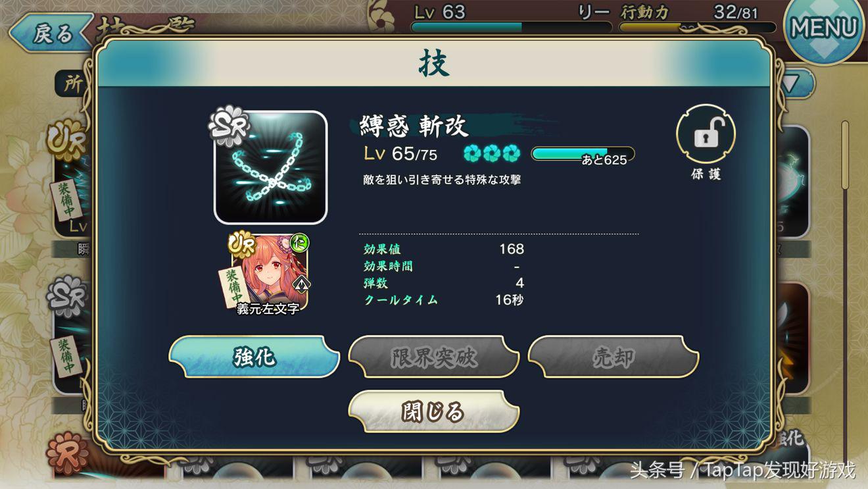Click the 売却 sell button
Viewport: 868px width, 489px height.
click(613, 357)
